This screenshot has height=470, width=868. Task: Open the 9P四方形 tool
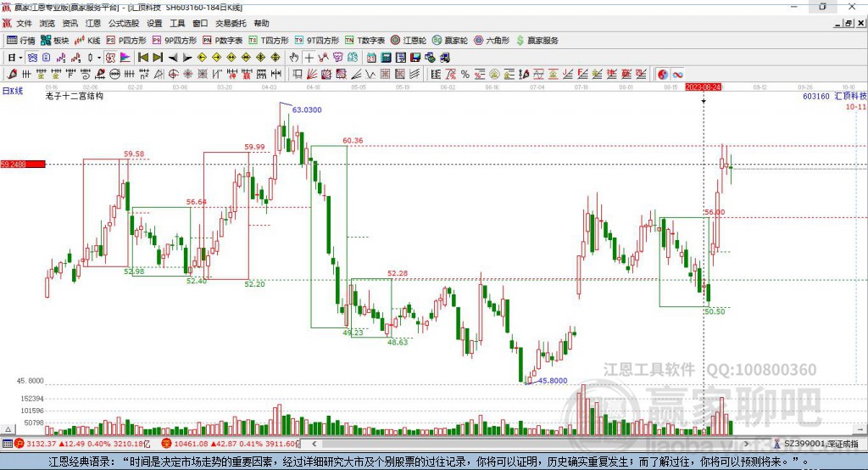175,41
